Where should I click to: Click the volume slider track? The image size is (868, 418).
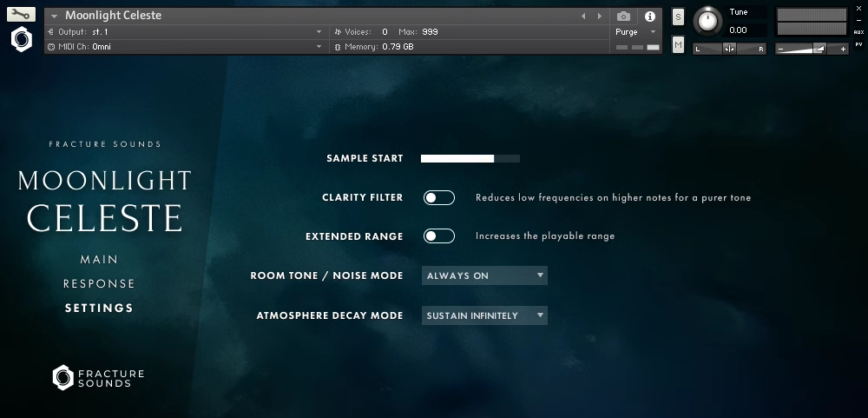[x=812, y=50]
